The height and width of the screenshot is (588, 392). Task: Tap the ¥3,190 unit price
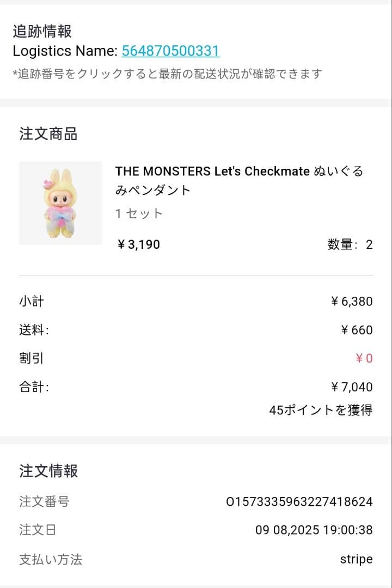[x=138, y=244]
